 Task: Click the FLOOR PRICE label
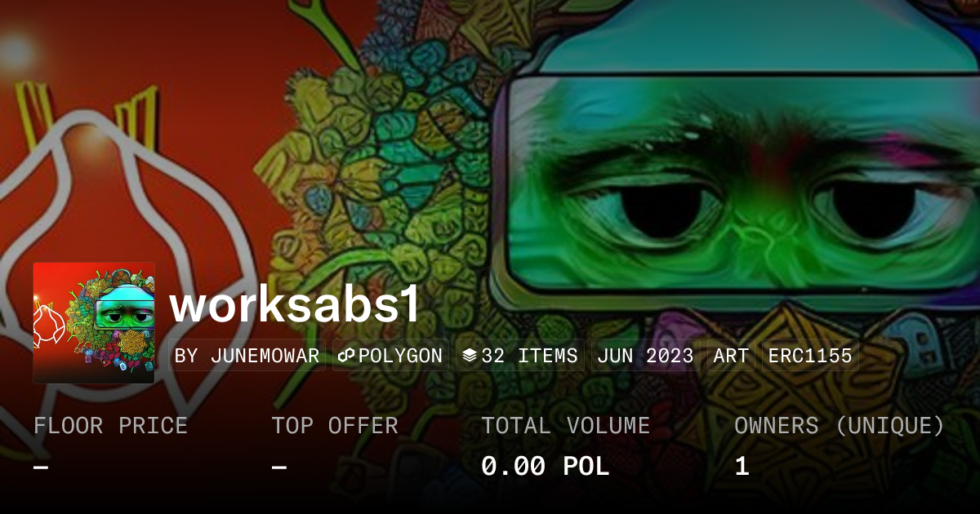tap(110, 426)
